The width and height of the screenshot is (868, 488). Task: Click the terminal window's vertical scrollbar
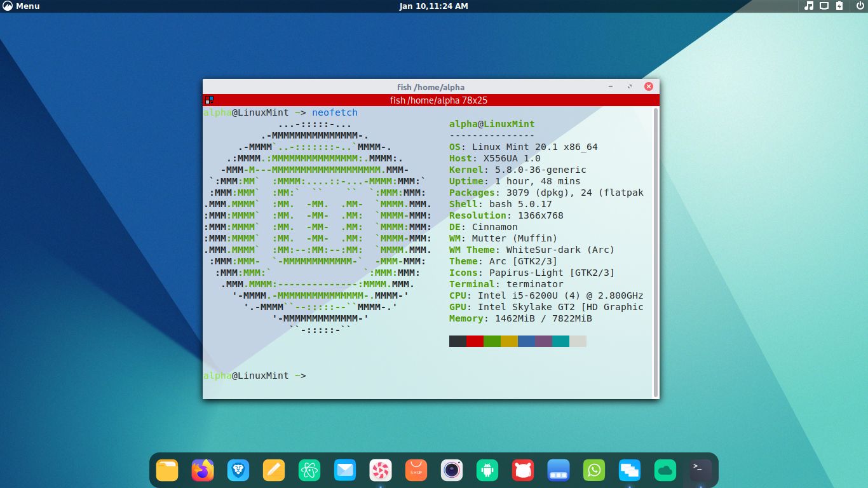pos(655,248)
